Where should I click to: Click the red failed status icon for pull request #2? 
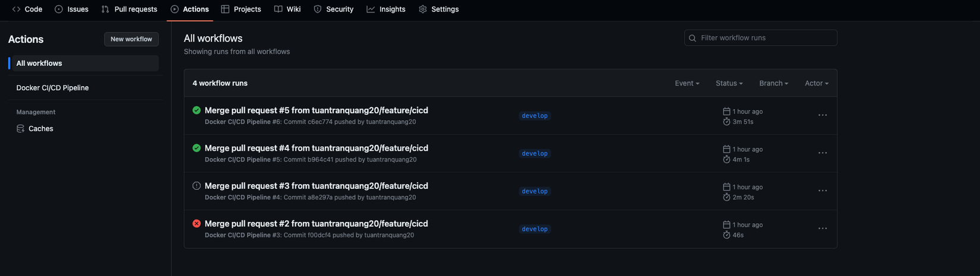point(197,224)
